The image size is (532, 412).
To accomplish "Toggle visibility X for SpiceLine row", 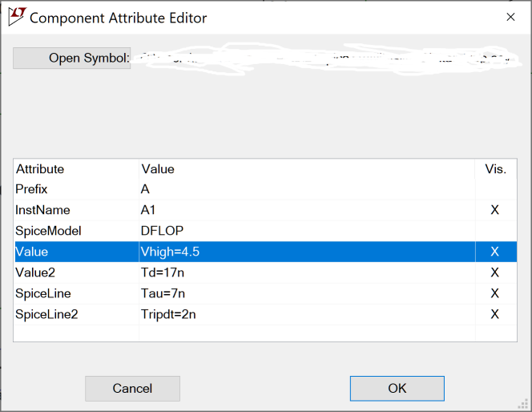I will [x=495, y=293].
